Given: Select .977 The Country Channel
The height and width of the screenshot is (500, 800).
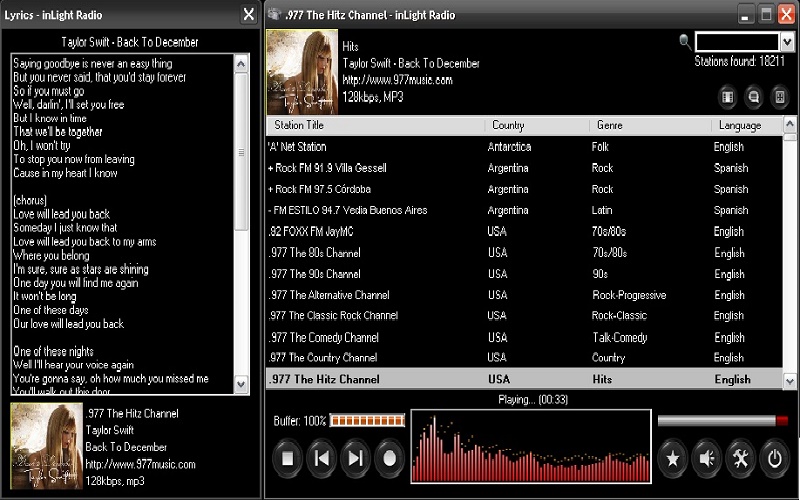Looking at the screenshot, I should pyautogui.click(x=524, y=358).
